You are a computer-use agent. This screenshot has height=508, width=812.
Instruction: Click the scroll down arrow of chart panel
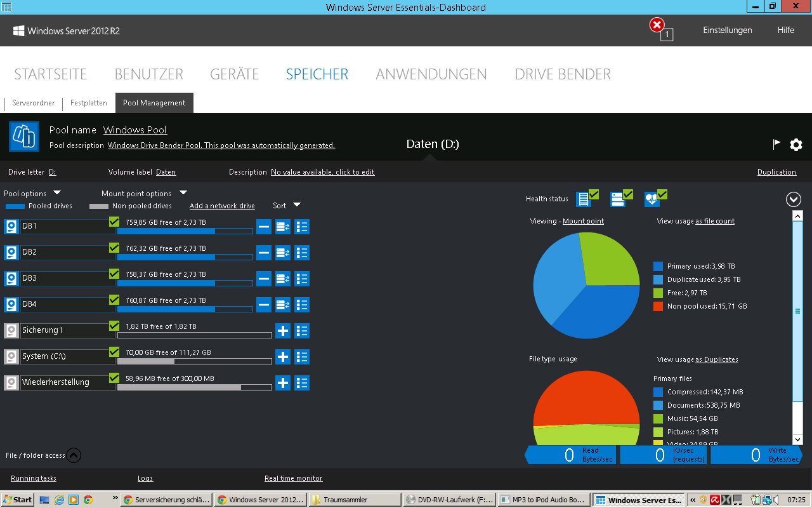coord(798,439)
